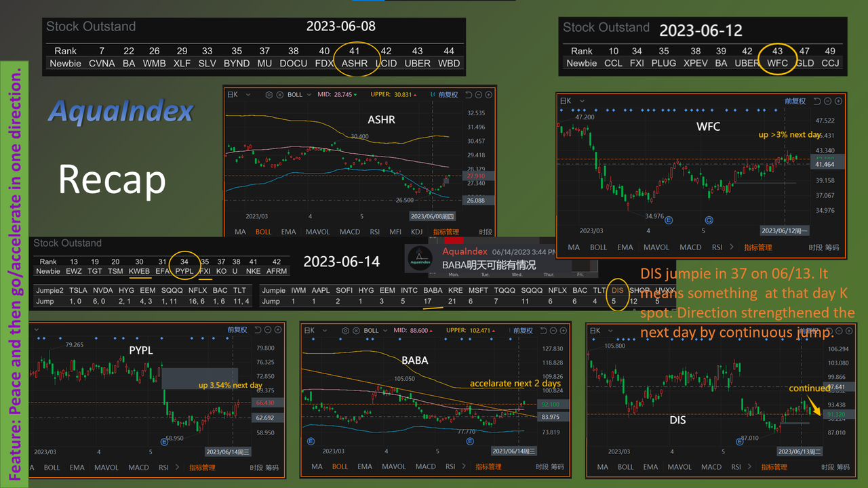Select DIS cell in Jumpie row
This screenshot has height=488, width=868.
pyautogui.click(x=617, y=289)
